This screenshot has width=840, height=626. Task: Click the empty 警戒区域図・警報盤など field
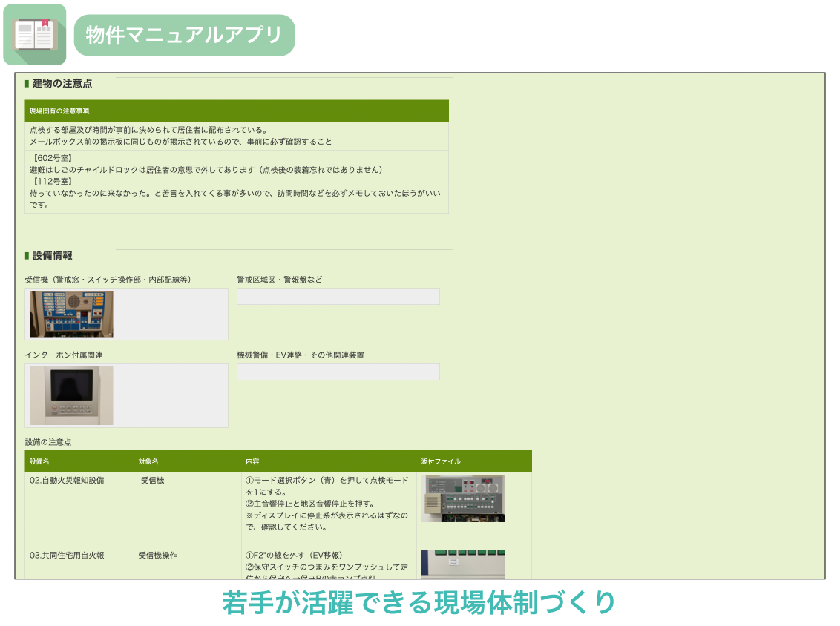338,297
